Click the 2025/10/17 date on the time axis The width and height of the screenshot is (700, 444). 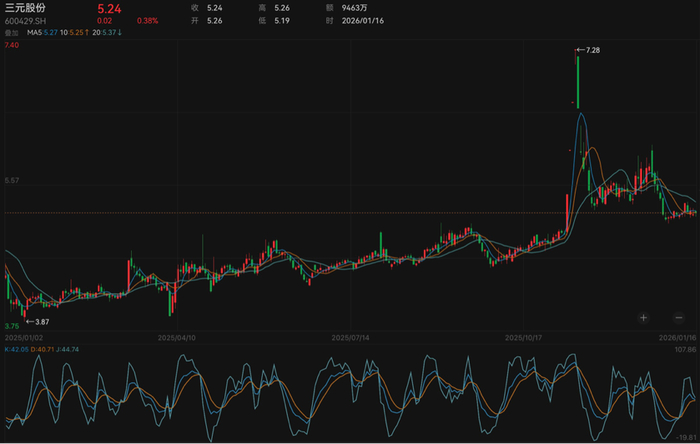(x=525, y=338)
